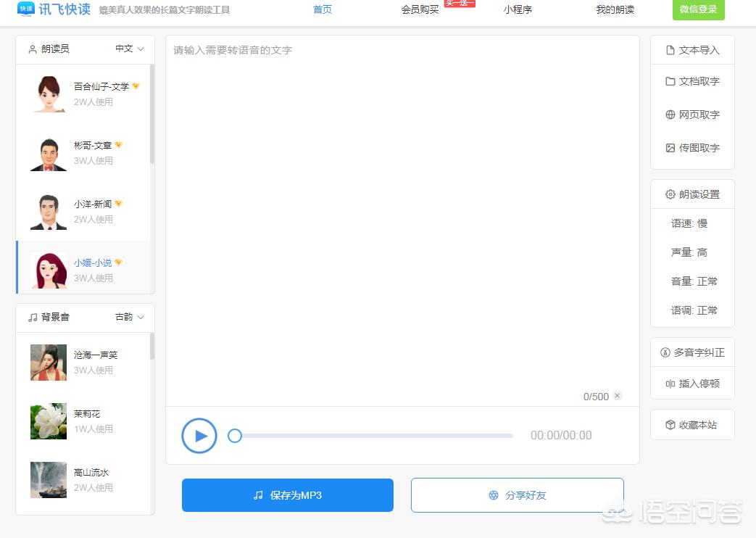Click the 传图取字 image icon
Image resolution: width=756 pixels, height=538 pixels.
tap(670, 148)
